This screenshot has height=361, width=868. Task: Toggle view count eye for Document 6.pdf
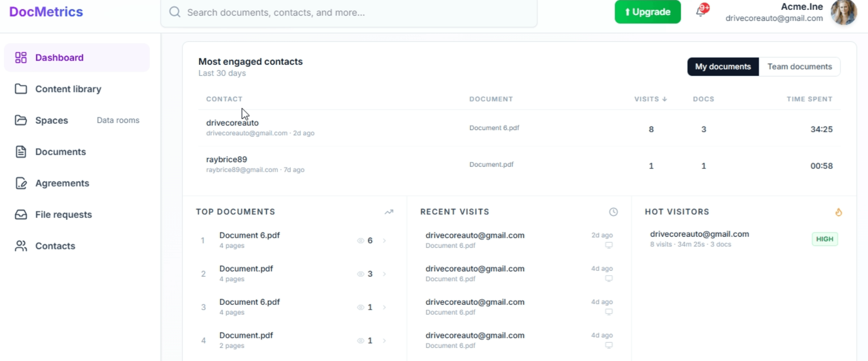tap(360, 240)
